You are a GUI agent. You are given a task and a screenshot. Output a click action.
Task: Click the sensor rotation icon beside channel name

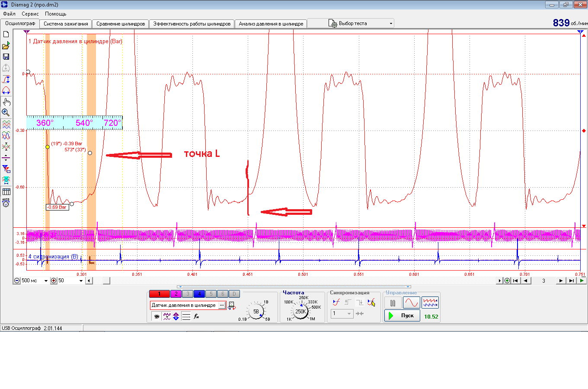(x=232, y=306)
